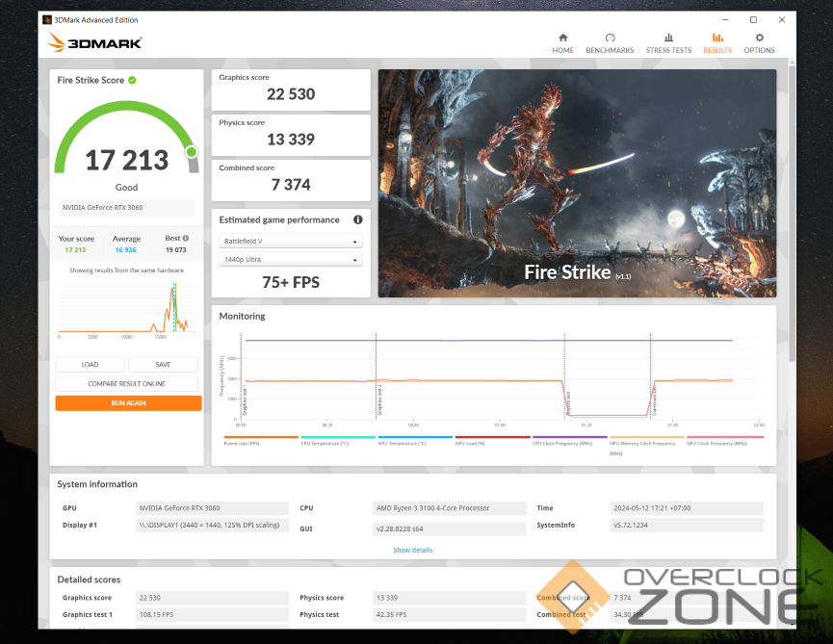Click the Graphics test 2 marker on monitoring graph
The height and width of the screenshot is (644, 833).
click(x=379, y=400)
